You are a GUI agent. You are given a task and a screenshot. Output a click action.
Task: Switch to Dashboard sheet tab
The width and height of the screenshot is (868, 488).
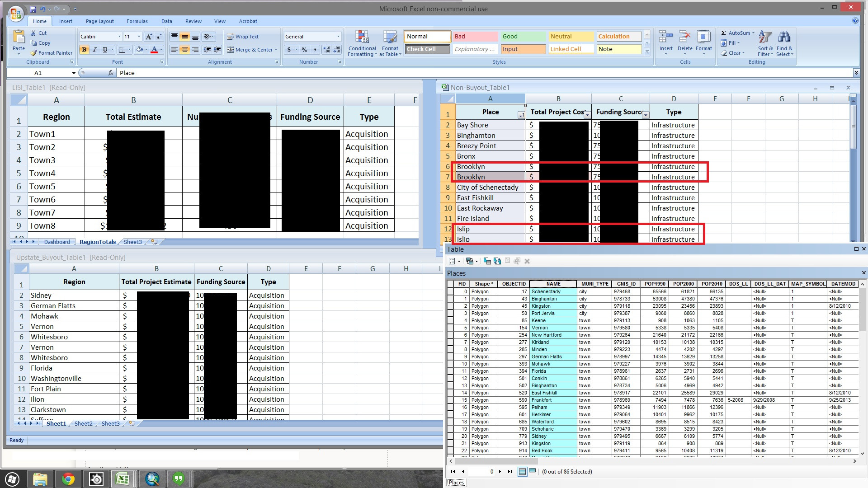click(57, 242)
